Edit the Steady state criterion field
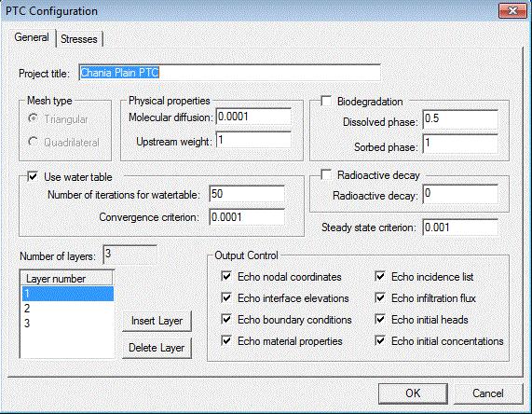 [x=460, y=228]
